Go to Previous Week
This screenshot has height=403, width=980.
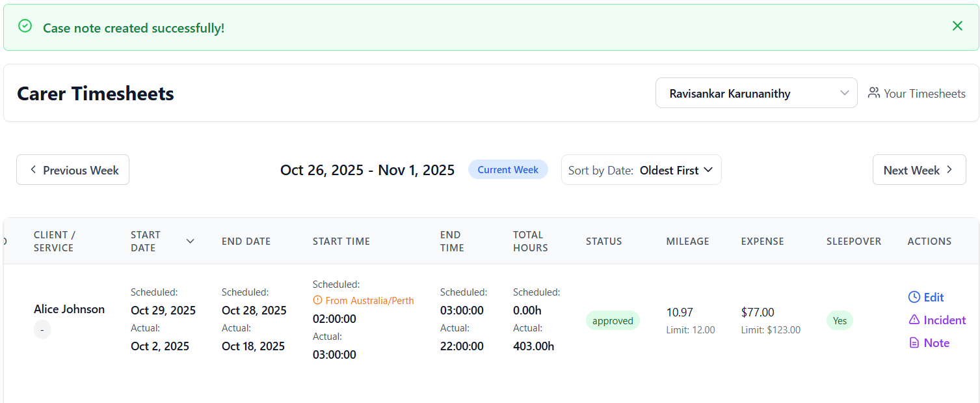73,170
